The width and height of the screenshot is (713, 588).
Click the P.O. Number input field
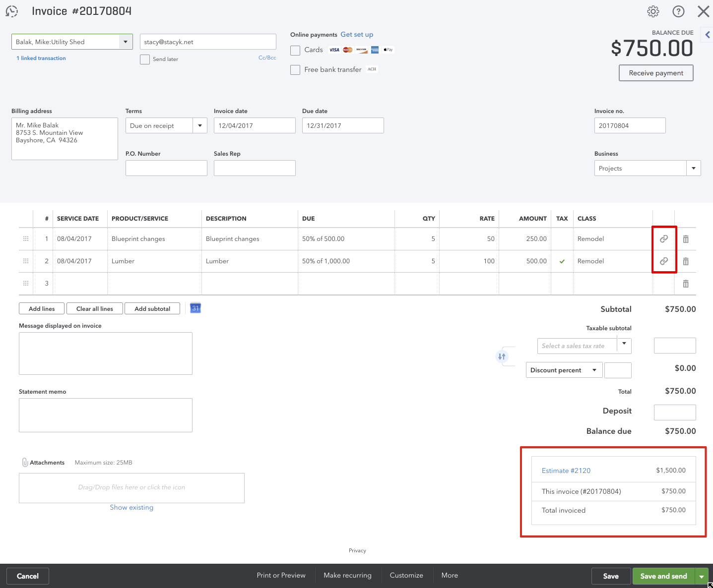tap(166, 168)
